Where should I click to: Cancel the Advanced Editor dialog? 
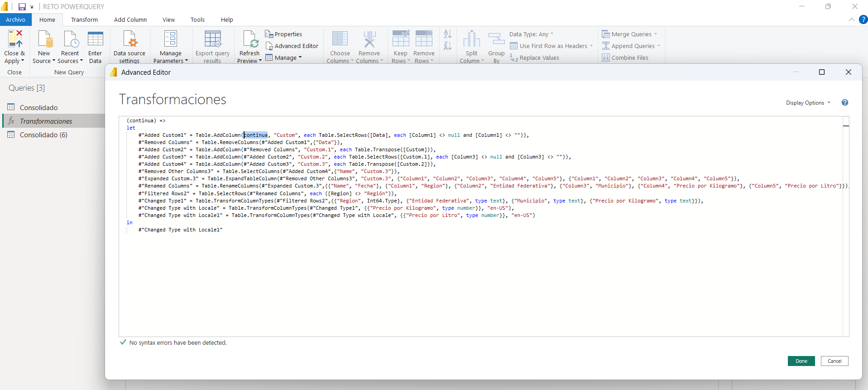[834, 361]
